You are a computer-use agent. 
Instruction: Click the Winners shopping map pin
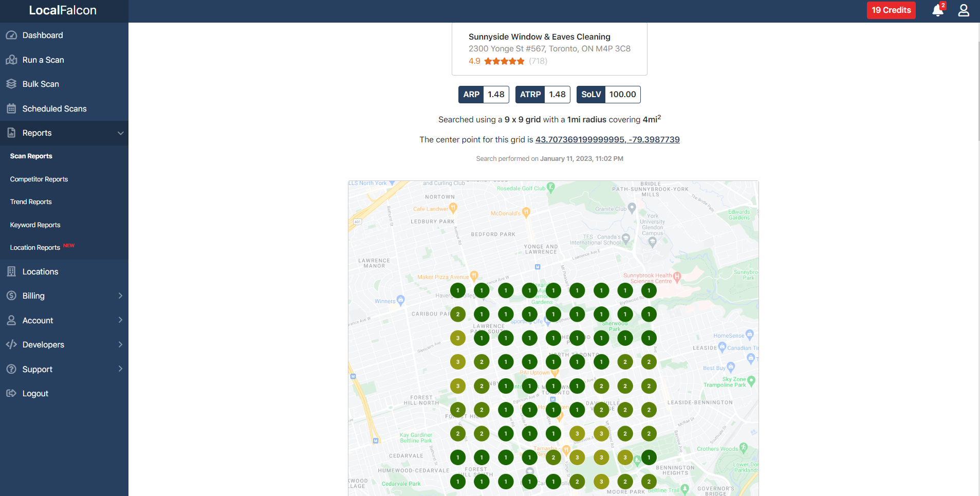(401, 300)
